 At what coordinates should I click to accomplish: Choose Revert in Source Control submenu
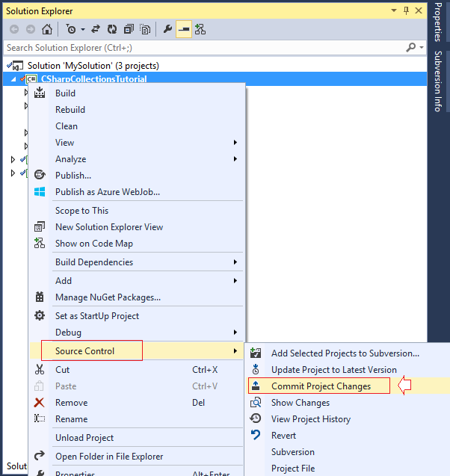pyautogui.click(x=348, y=436)
